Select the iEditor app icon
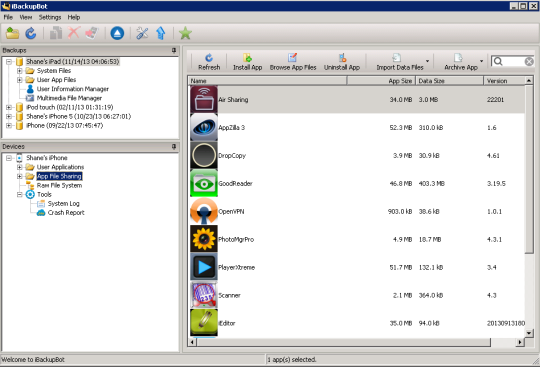The image size is (540, 367). pyautogui.click(x=204, y=323)
